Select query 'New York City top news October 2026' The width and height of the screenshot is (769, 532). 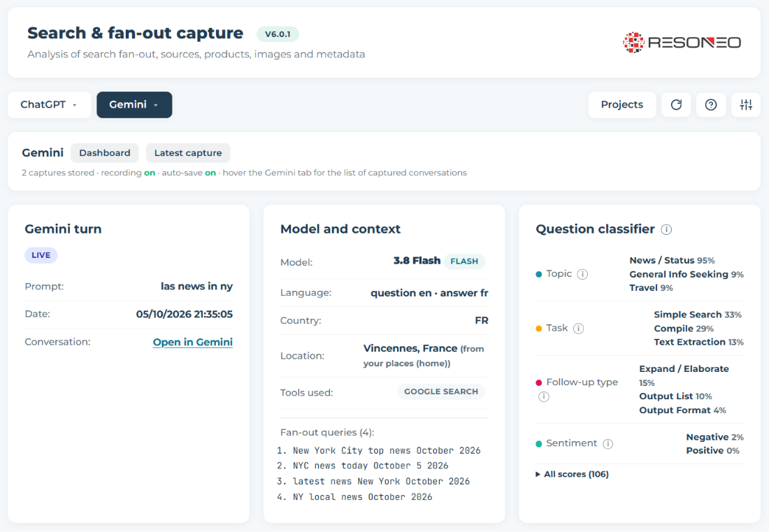[x=387, y=450]
